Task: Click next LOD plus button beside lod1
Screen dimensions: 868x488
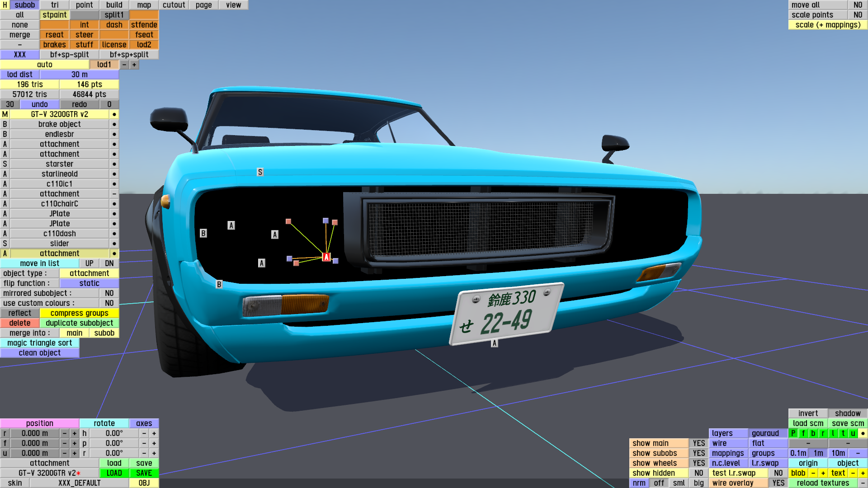Action: pos(134,65)
